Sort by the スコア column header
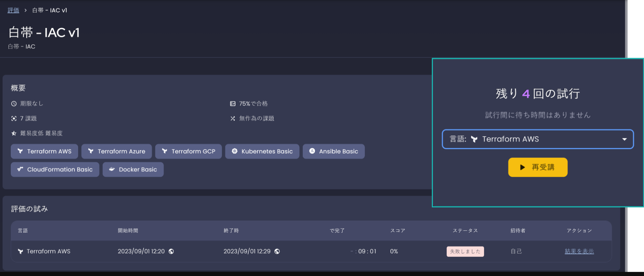The width and height of the screenshot is (644, 276). [397, 231]
